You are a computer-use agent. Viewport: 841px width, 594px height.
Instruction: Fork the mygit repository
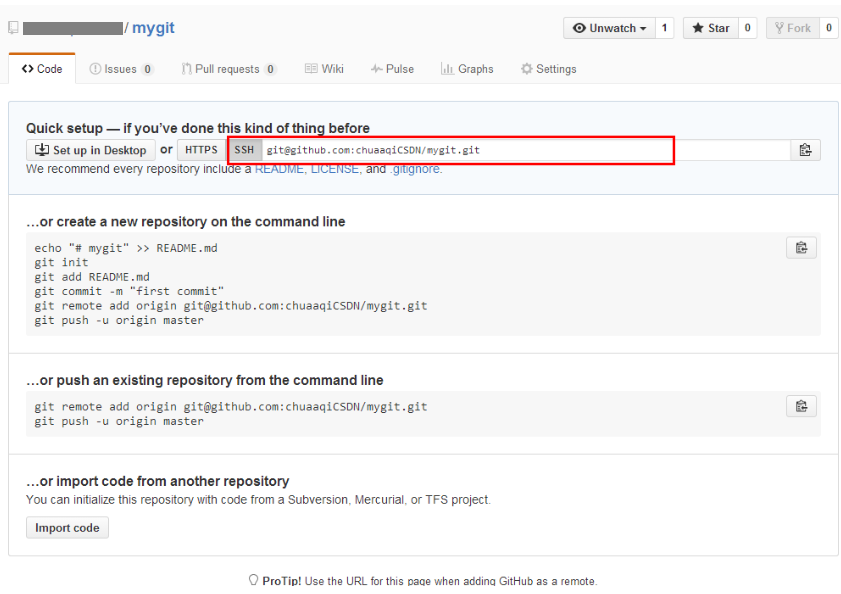coord(793,28)
